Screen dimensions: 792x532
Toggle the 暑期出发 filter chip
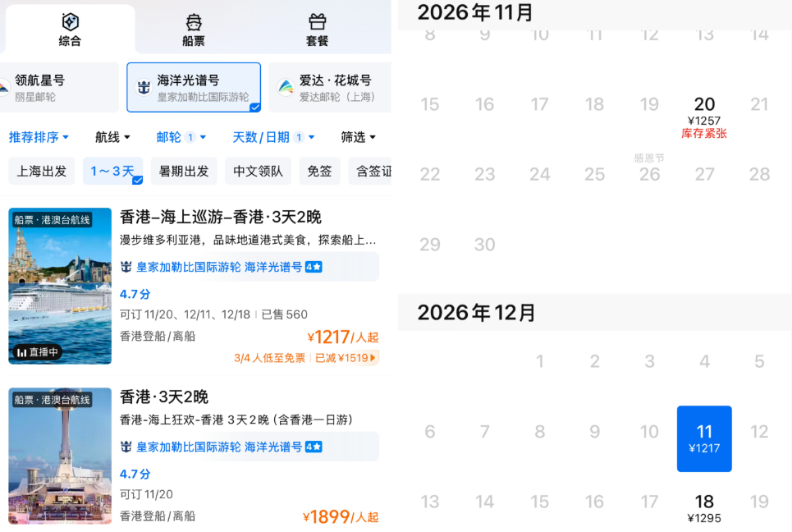(x=184, y=172)
